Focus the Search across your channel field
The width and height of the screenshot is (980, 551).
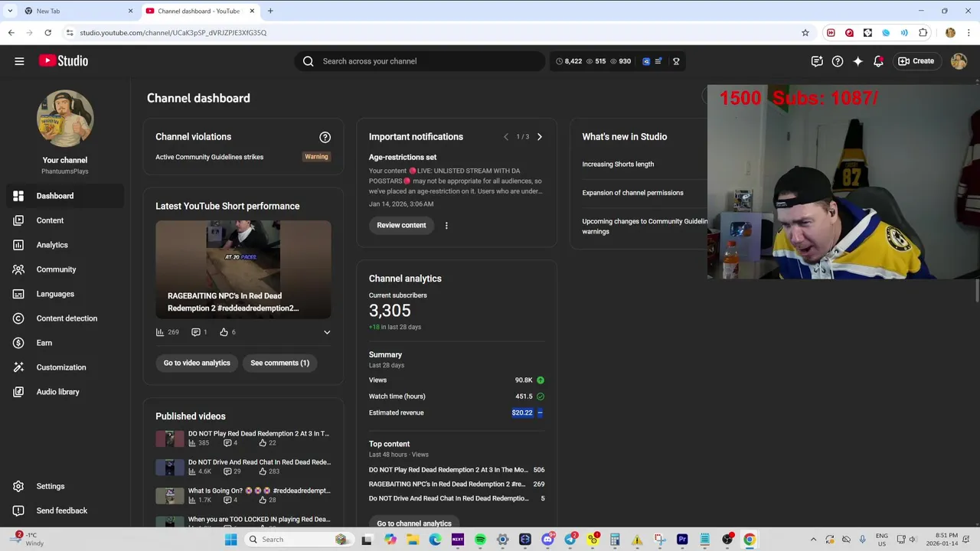click(420, 61)
